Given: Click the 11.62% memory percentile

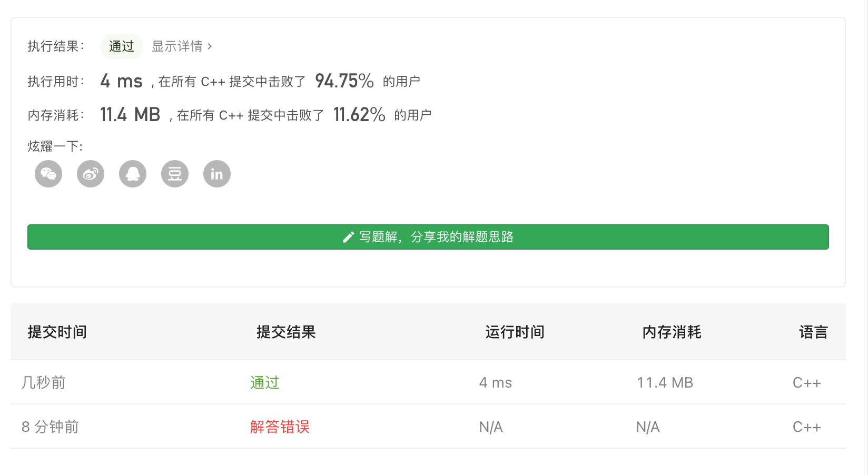Looking at the screenshot, I should point(359,114).
